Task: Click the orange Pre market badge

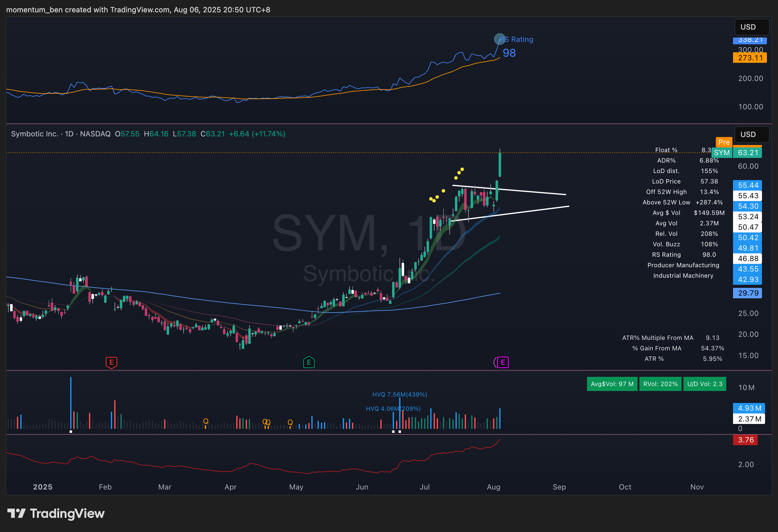Action: point(724,142)
